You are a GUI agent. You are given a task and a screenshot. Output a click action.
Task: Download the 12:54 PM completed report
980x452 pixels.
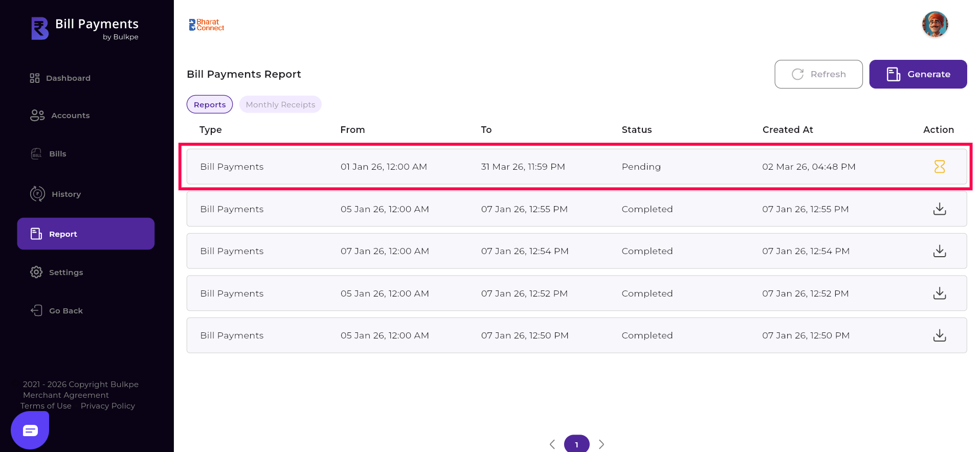[x=939, y=251]
